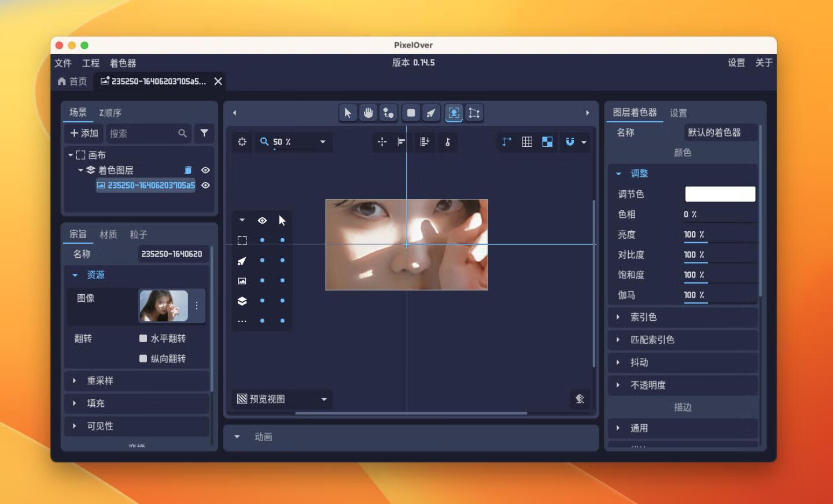833x504 pixels.
Task: Select the rounded square shape tool
Action: coord(411,113)
